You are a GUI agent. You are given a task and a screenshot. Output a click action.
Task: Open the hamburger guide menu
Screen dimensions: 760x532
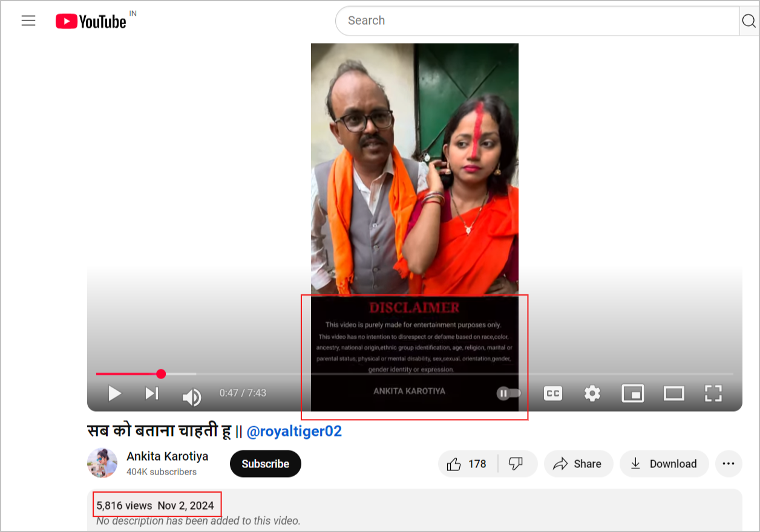[28, 21]
